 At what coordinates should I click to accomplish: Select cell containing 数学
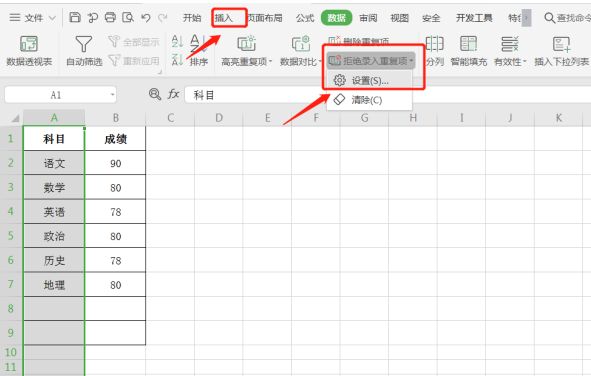(54, 187)
